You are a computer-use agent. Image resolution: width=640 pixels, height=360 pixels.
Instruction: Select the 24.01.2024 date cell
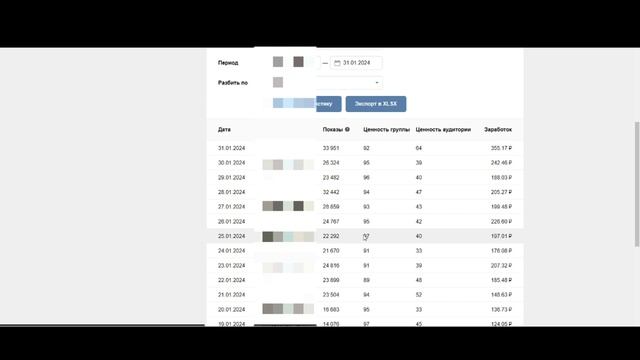pyautogui.click(x=231, y=251)
